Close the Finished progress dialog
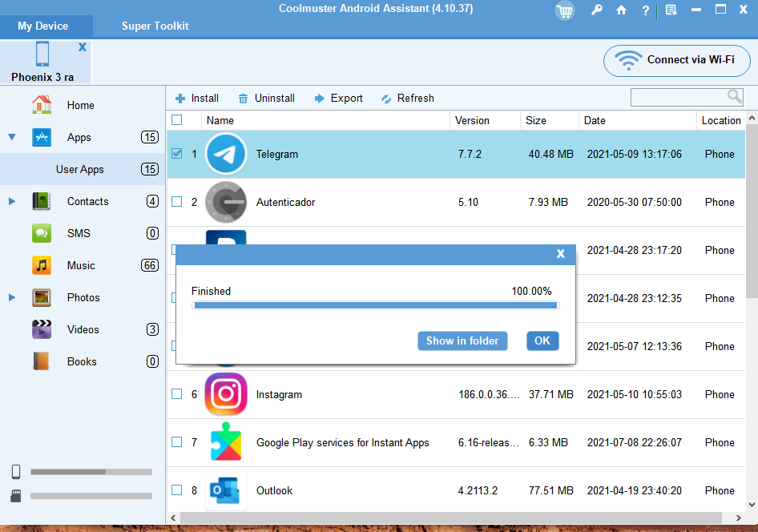This screenshot has height=532, width=758. (561, 254)
